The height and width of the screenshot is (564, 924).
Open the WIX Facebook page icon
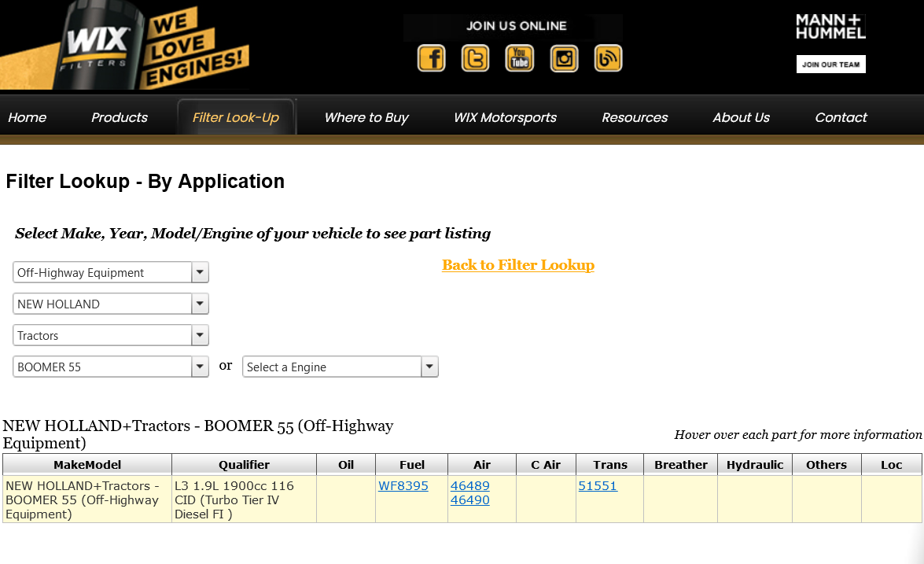click(431, 58)
